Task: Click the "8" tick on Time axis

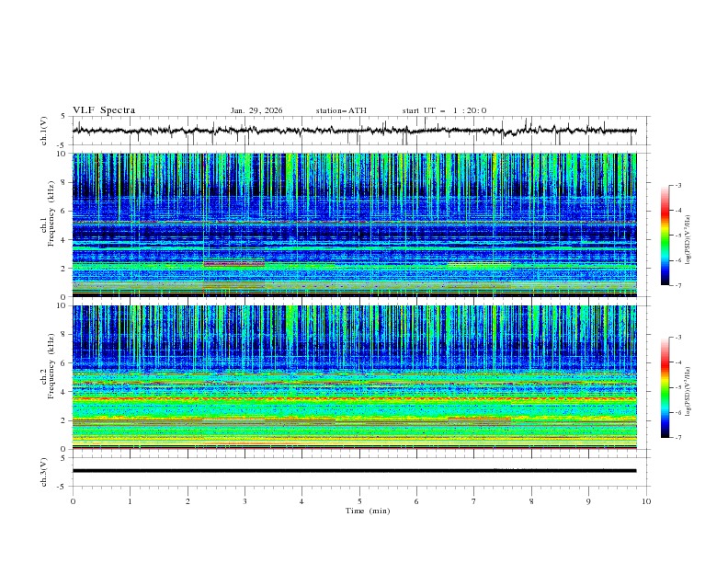Action: (531, 501)
